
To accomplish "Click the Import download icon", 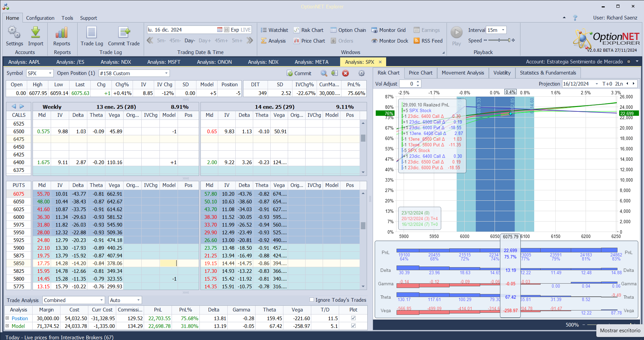I will click(x=36, y=33).
